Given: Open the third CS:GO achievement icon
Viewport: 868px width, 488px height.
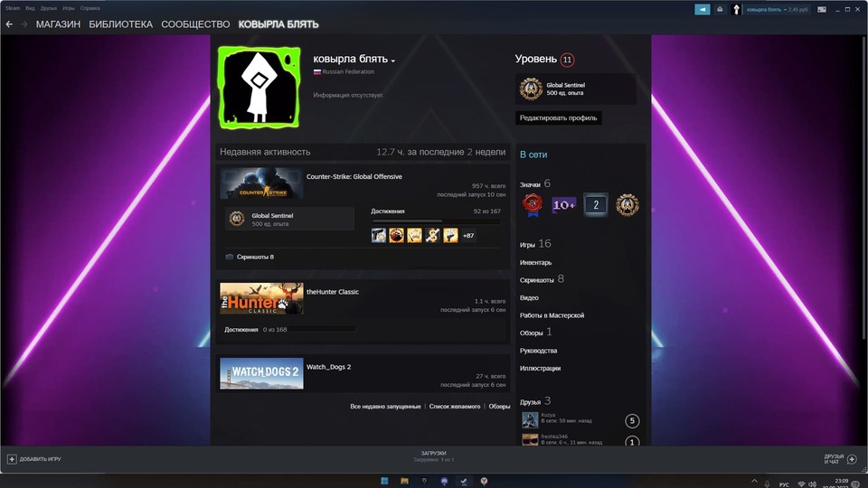Looking at the screenshot, I should tap(415, 235).
